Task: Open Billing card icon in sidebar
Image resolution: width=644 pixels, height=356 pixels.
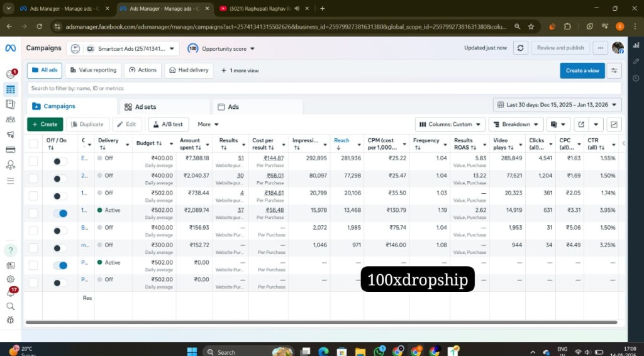Action: click(x=10, y=150)
